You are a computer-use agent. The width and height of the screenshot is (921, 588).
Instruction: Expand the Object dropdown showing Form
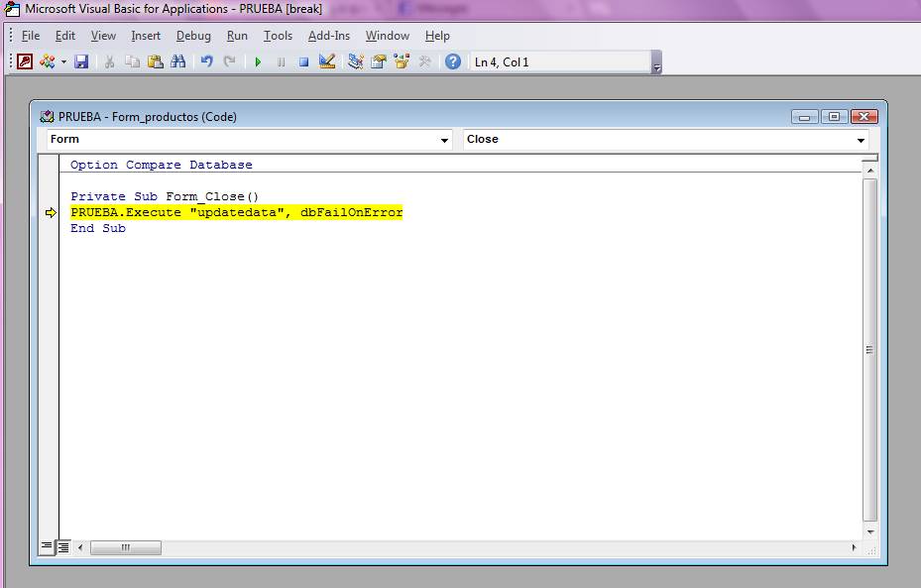coord(445,140)
